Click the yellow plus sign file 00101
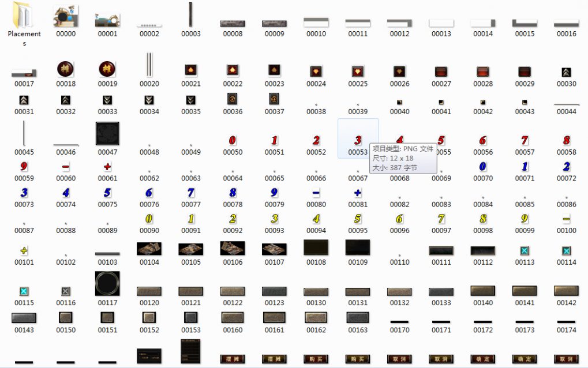588x368 pixels. click(x=24, y=251)
